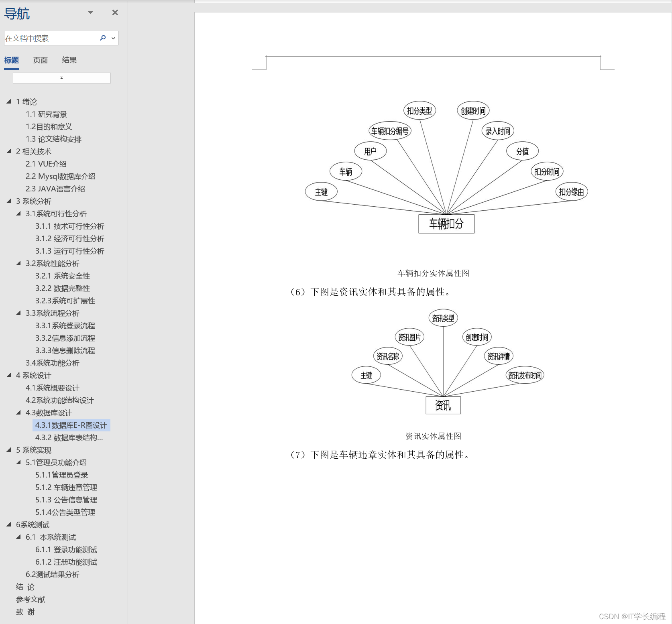Go to heading 3.4系统功能分析
The image size is (672, 624).
click(x=53, y=363)
